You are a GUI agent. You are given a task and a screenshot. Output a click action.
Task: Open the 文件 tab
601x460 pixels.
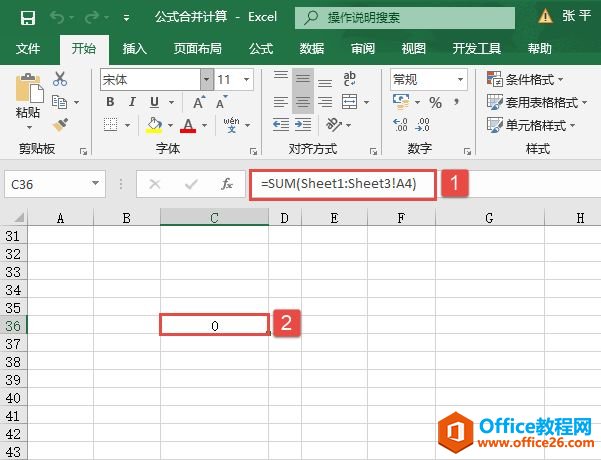(28, 49)
